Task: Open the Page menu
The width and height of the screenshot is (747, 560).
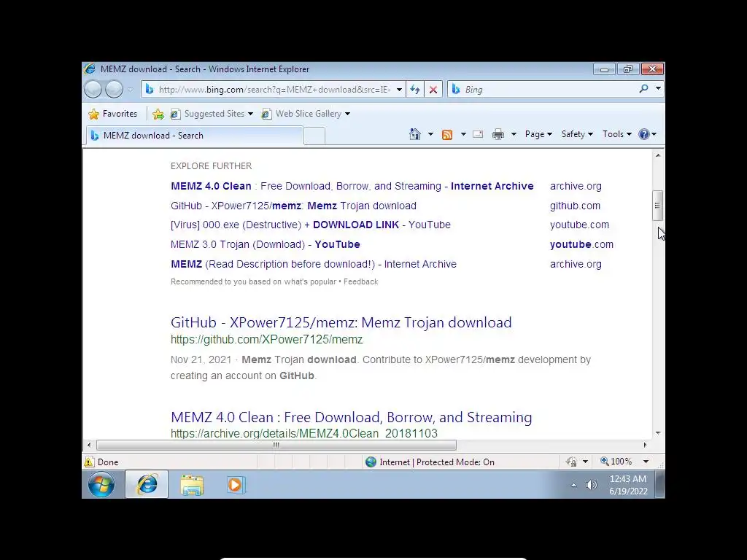Action: coord(538,134)
